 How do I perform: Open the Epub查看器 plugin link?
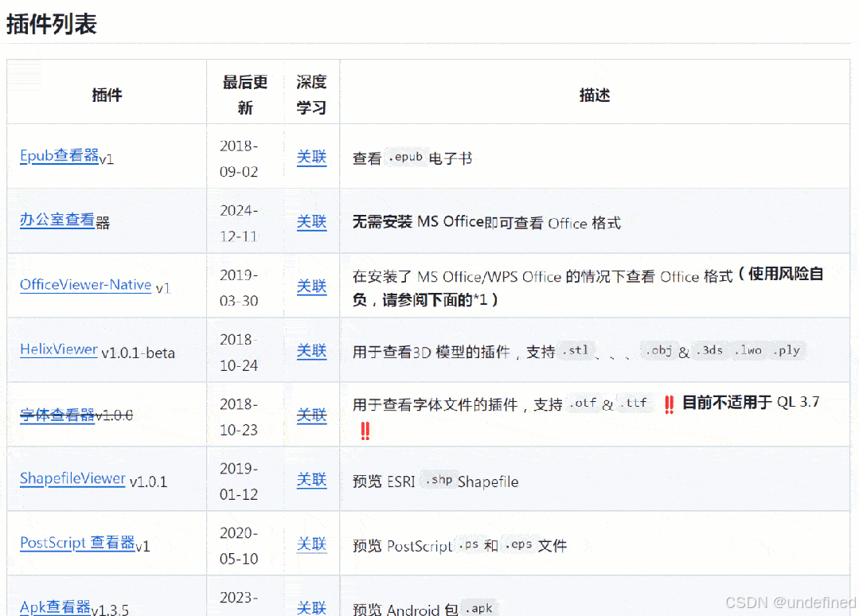57,156
